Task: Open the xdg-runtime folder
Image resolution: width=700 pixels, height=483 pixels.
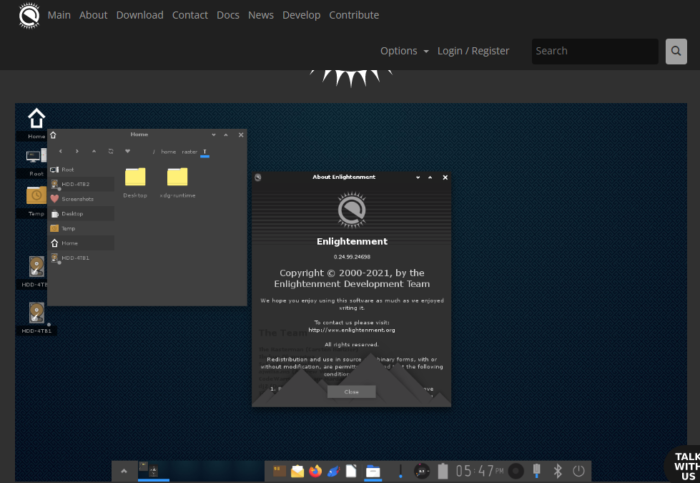Action: coord(177,177)
